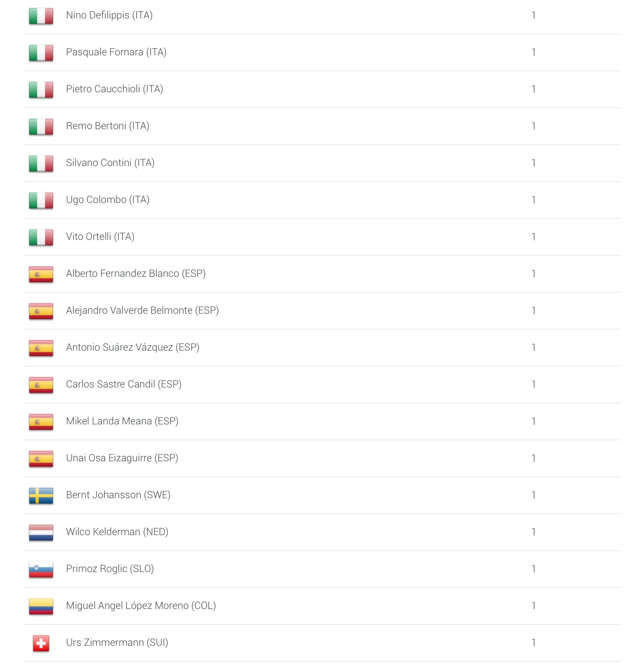Open Alejandro Valverde Belmonte (ESP) entry
Image resolution: width=644 pixels, height=663 pixels.
click(143, 310)
